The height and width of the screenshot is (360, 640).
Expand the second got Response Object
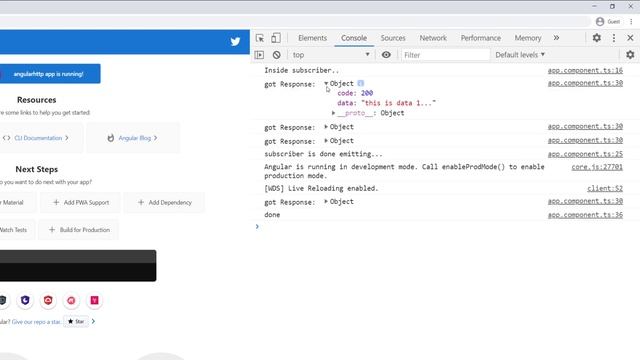coord(326,127)
